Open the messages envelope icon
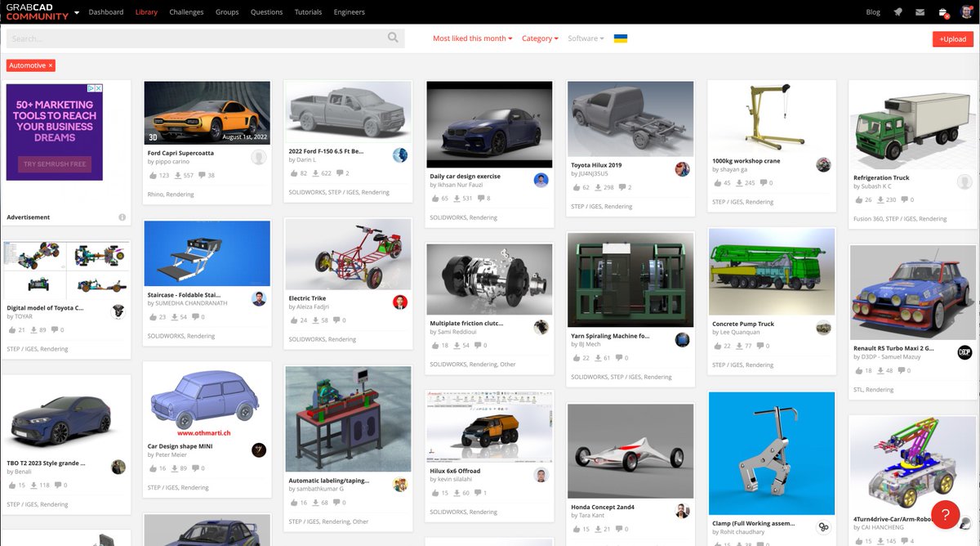The width and height of the screenshot is (980, 546). point(921,11)
